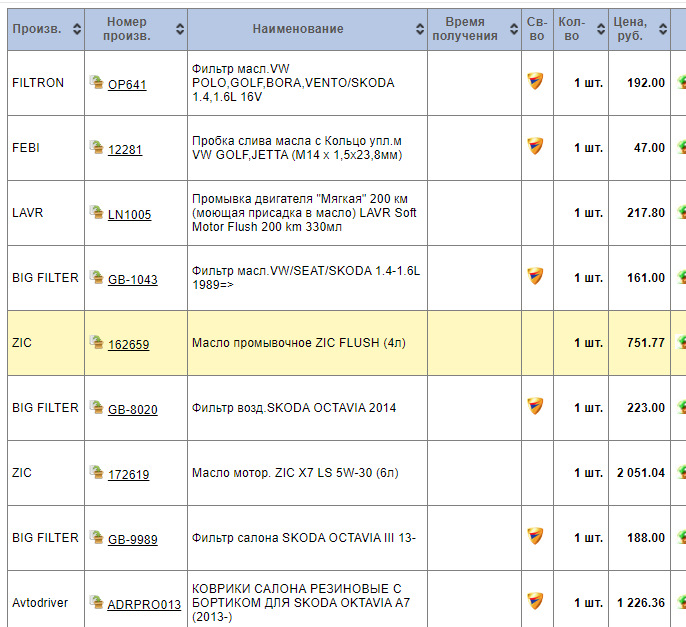686x627 pixels.
Task: Click the icon beside part number 172619
Action: 96,472
